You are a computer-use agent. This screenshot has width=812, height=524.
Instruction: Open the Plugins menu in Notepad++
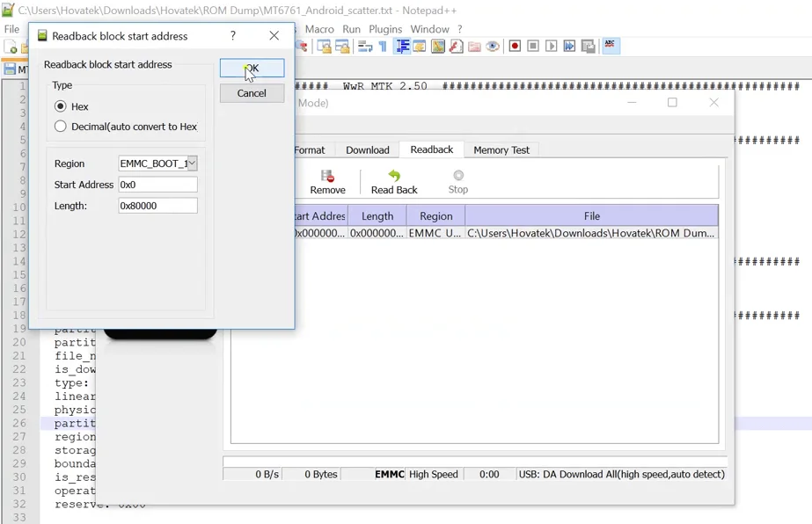pyautogui.click(x=385, y=29)
